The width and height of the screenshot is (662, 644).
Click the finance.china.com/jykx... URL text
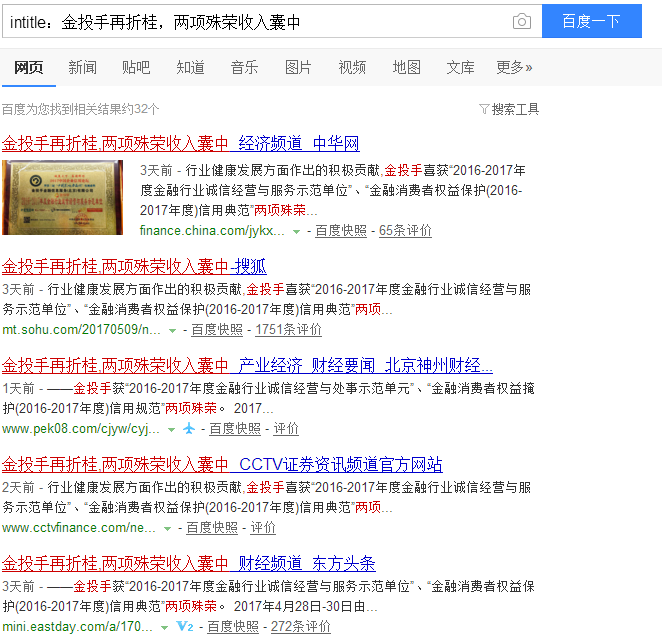point(212,231)
